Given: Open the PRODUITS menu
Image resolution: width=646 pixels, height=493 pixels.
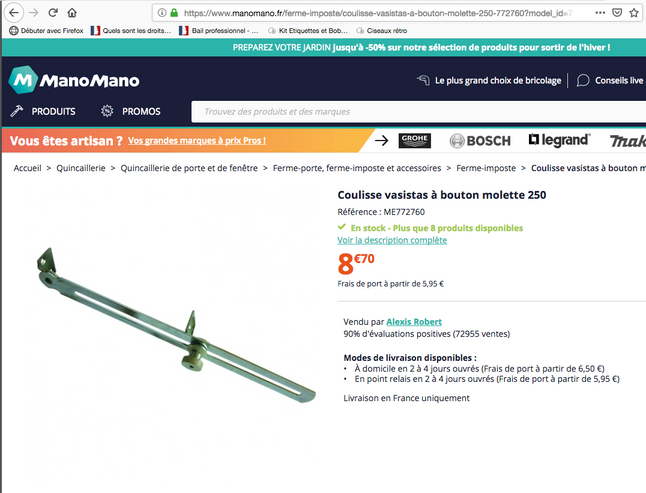Looking at the screenshot, I should click(43, 111).
